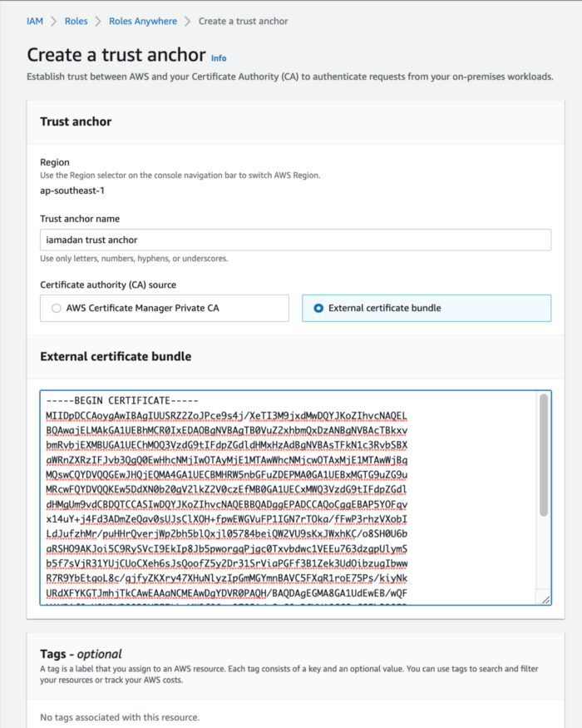Click the selected radio indicator for External certificate bundle
Screen dimensions: 582x728
[x=319, y=308]
